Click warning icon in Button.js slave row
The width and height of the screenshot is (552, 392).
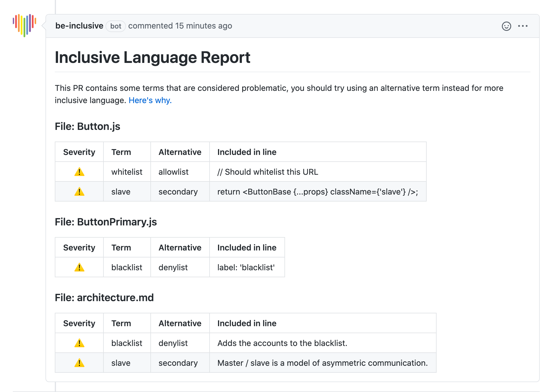79,192
